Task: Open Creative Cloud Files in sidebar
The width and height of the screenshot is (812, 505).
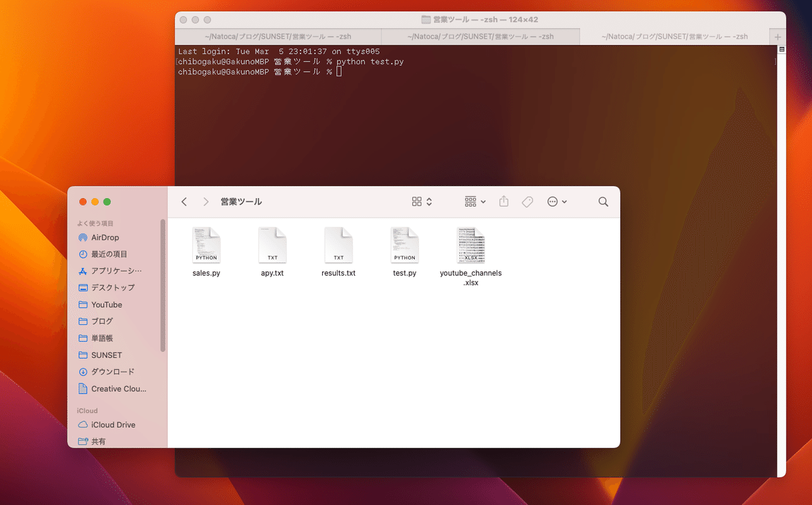Action: 117,389
